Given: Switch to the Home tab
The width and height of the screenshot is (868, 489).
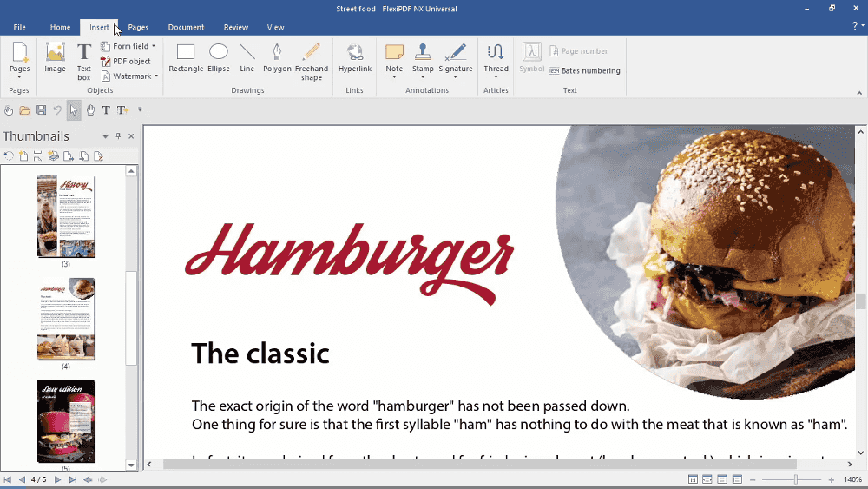Looking at the screenshot, I should [60, 27].
